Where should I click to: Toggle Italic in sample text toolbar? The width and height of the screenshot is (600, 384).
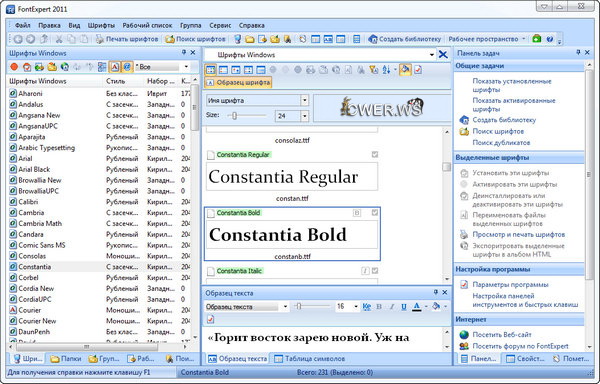pos(392,307)
